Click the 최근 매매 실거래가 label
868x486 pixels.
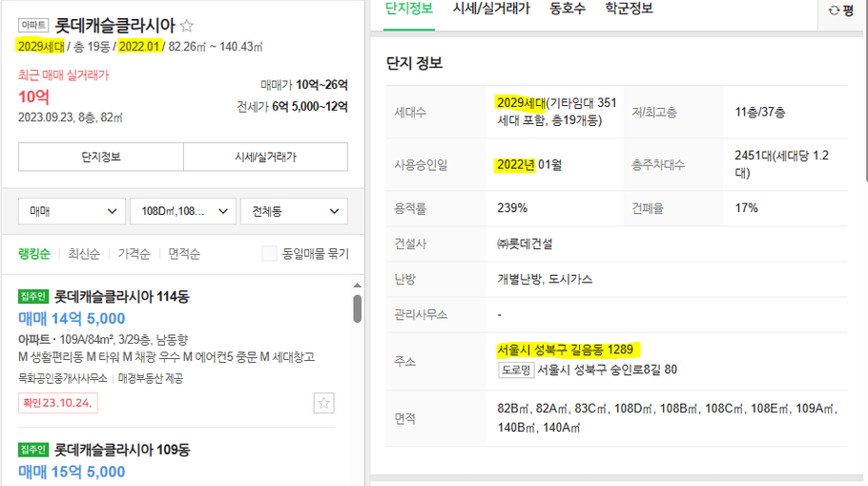click(64, 75)
